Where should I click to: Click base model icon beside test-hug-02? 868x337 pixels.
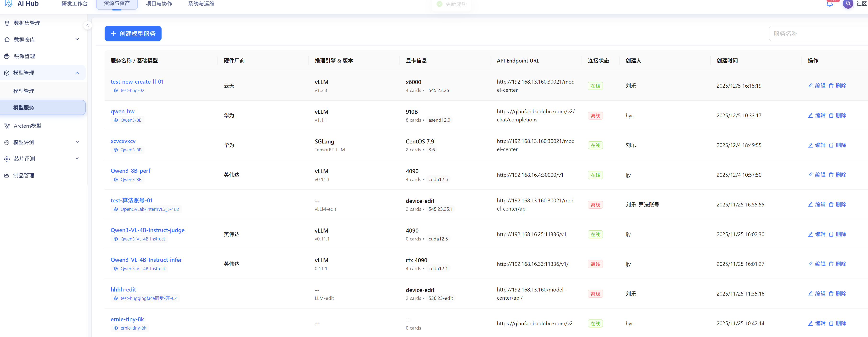pos(116,90)
